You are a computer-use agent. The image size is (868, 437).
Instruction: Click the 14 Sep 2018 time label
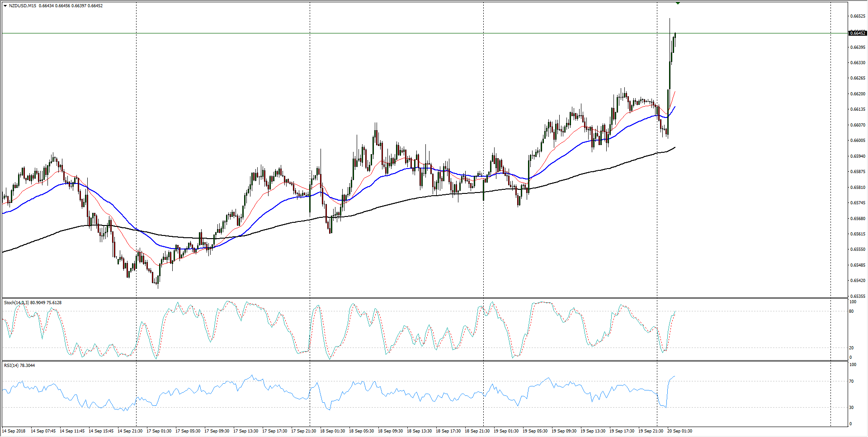tap(14, 431)
